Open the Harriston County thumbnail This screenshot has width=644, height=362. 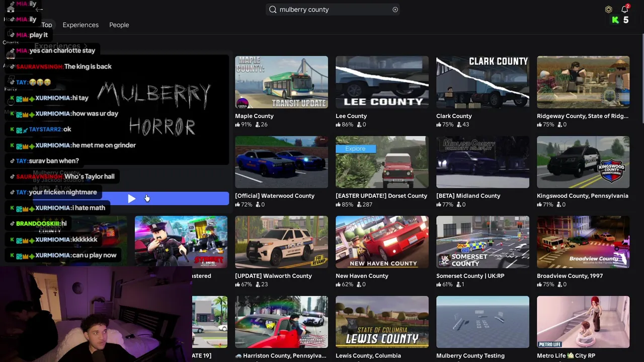pos(281,322)
